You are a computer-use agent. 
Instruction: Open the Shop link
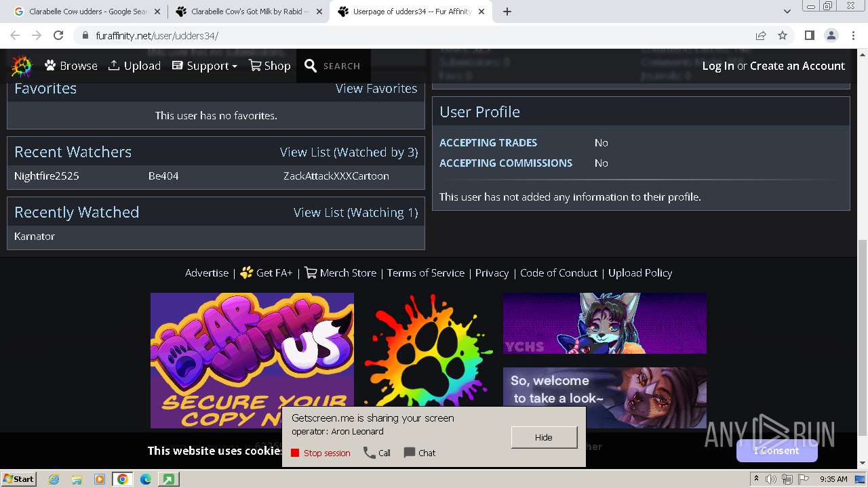[269, 66]
